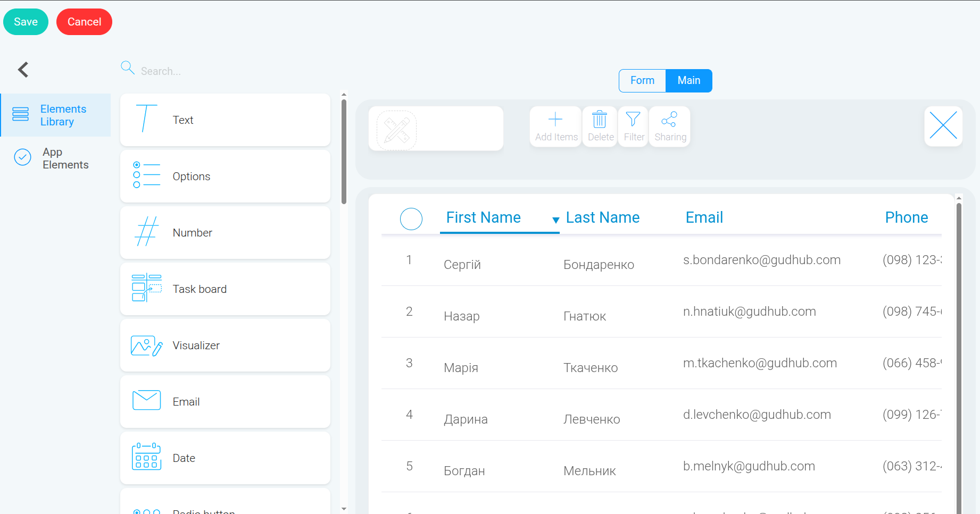
Task: Select the Text element icon
Action: [146, 119]
